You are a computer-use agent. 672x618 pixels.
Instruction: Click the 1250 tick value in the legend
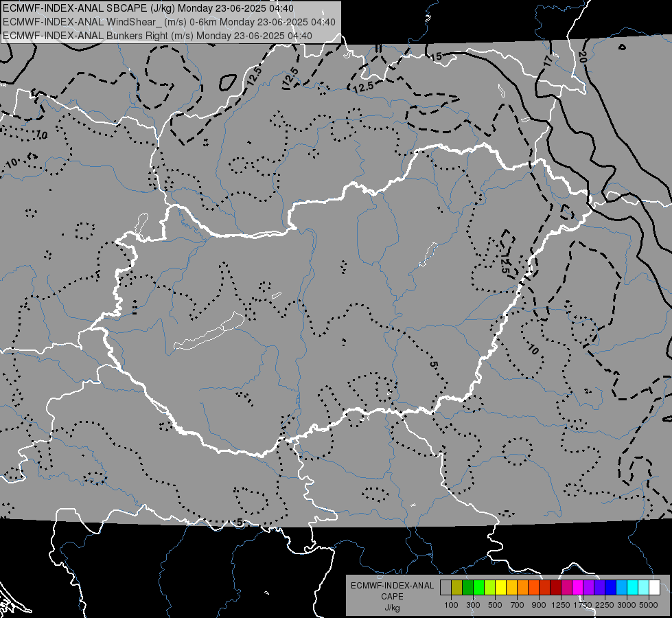[561, 605]
